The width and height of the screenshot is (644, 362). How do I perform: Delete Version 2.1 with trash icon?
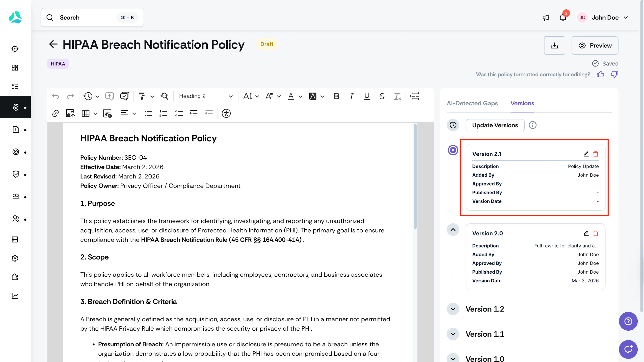(x=596, y=154)
